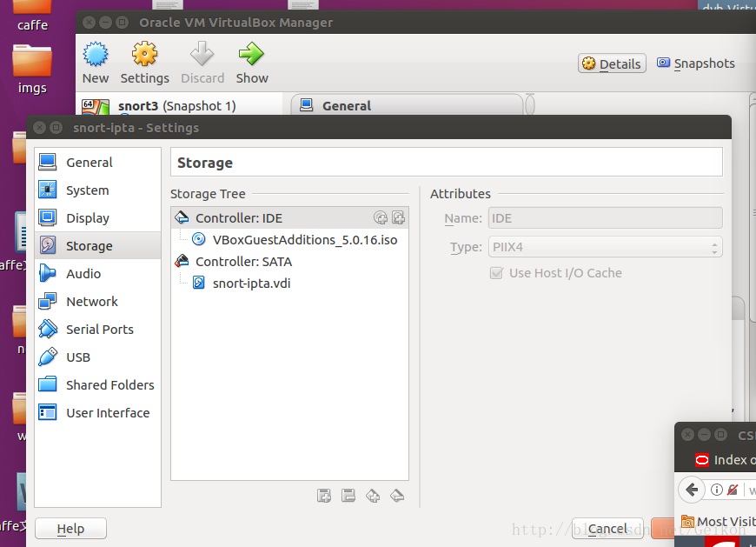Open the caffe folder on desktop
Viewport: 756px width, 547px height.
[32, 16]
